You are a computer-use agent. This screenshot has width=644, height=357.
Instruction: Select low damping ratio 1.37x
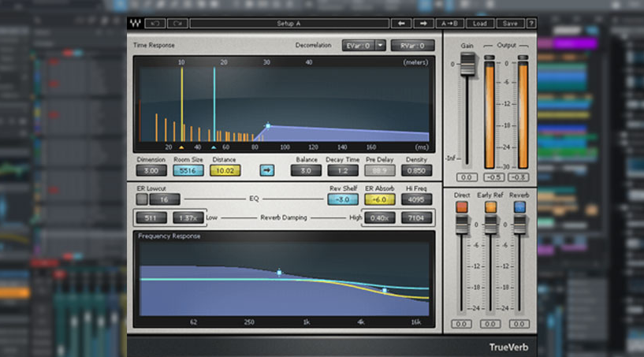188,218
